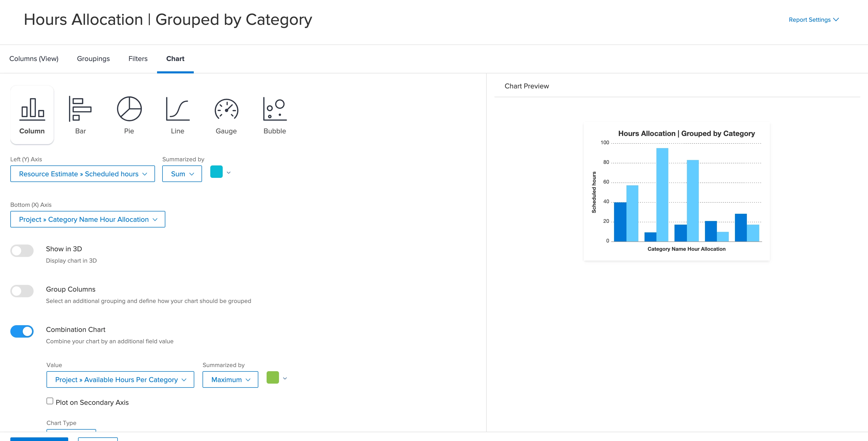This screenshot has height=441, width=868.
Task: Open the Left Y Axis Scheduled hours dropdown
Action: pyautogui.click(x=83, y=174)
